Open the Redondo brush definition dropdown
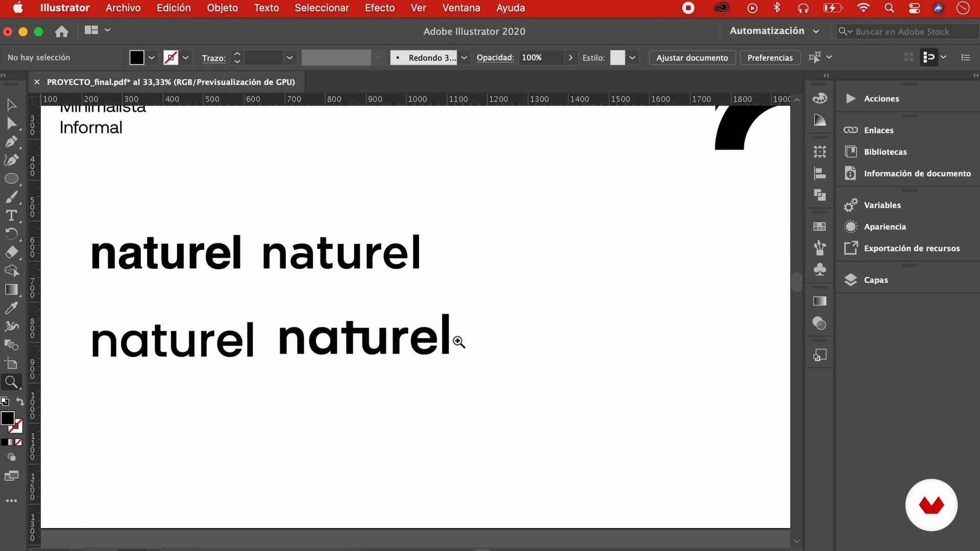Image resolution: width=980 pixels, height=551 pixels. [x=464, y=58]
